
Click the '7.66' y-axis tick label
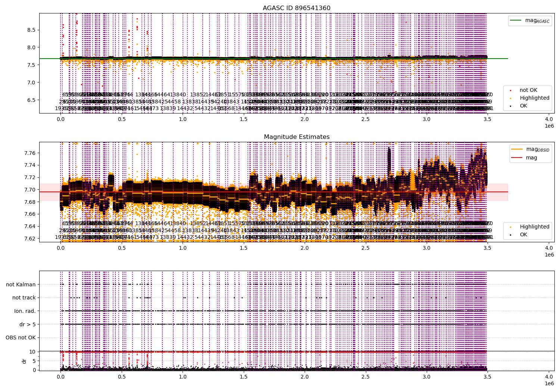point(29,214)
